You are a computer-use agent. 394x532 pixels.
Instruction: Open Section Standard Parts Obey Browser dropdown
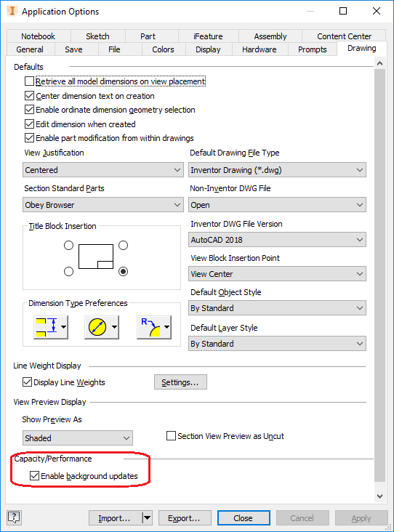(x=103, y=205)
